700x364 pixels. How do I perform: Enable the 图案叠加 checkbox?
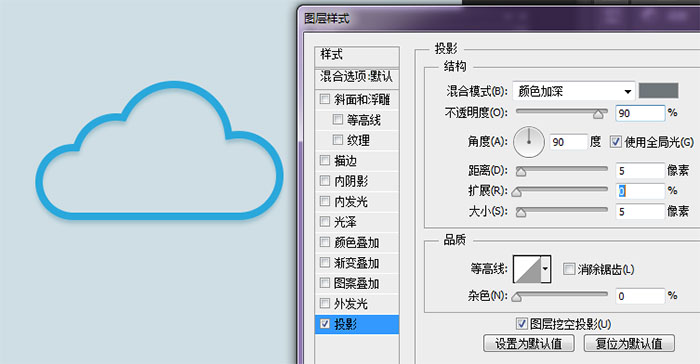(x=325, y=283)
